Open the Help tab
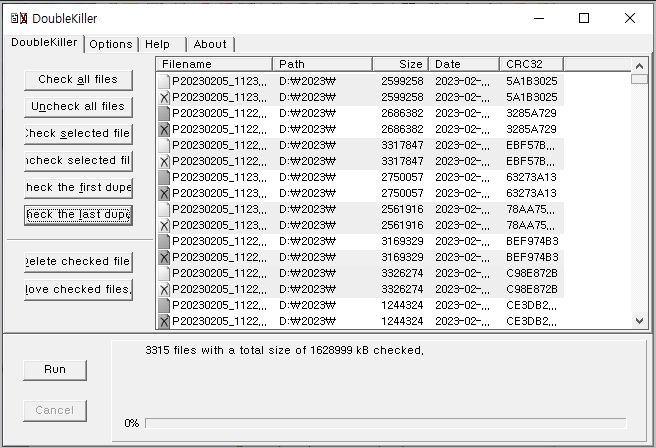The image size is (656, 448). (x=162, y=44)
